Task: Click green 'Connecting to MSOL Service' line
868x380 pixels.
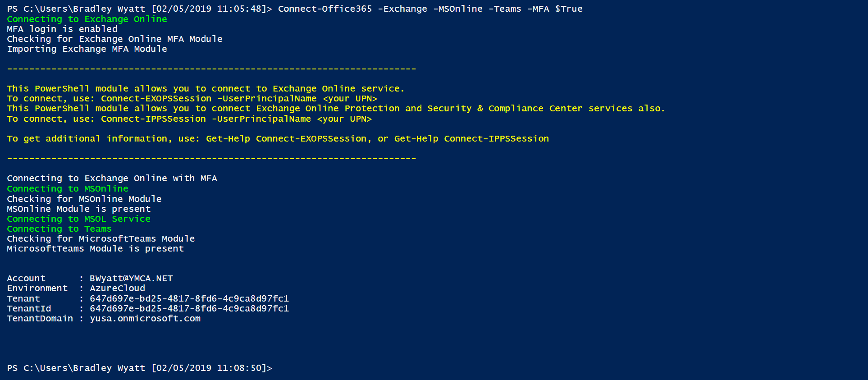Action: point(79,219)
